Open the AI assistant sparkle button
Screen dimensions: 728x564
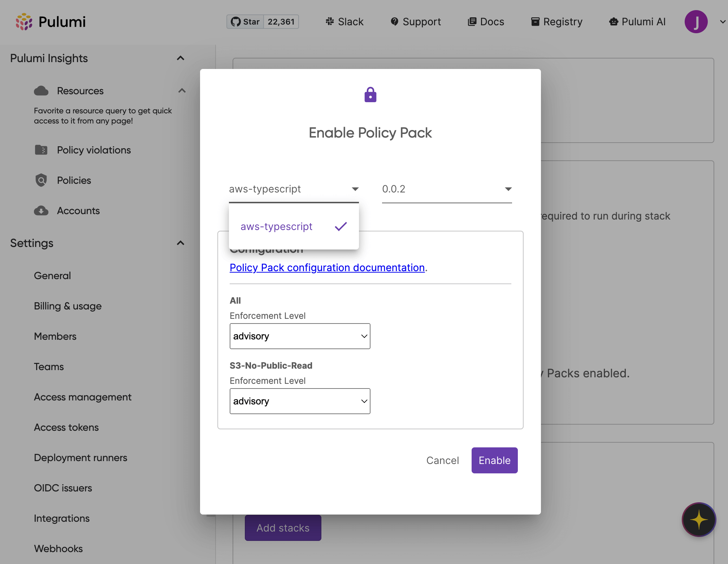pyautogui.click(x=699, y=520)
